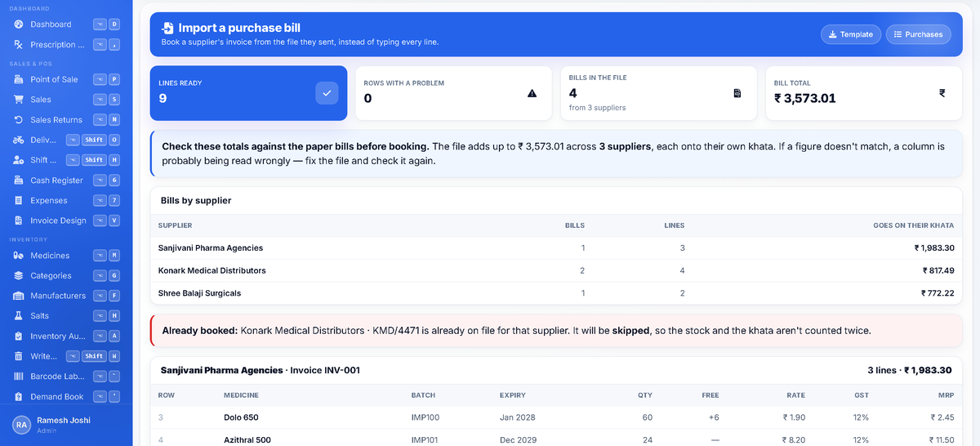Click the Barcode Labels barcode icon

coord(19,377)
